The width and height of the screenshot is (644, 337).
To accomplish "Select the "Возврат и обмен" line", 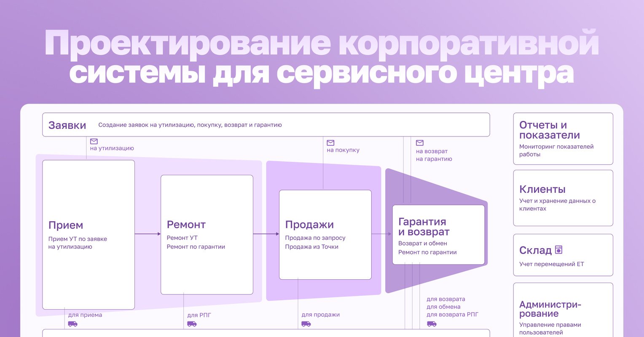I will [x=423, y=243].
